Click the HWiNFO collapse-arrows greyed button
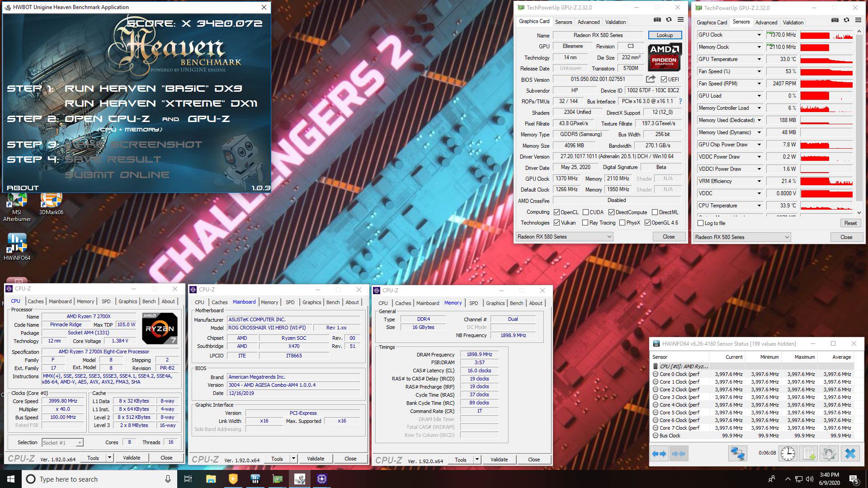The image size is (868, 488). (x=679, y=453)
